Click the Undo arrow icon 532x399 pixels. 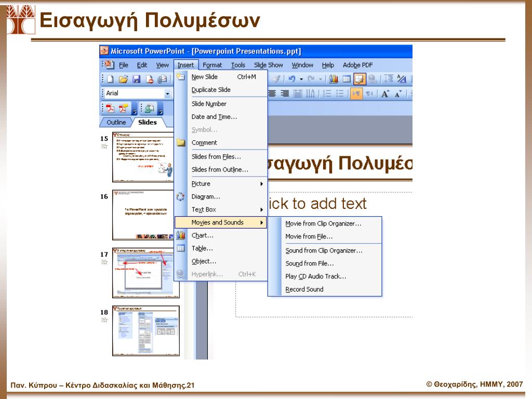[291, 79]
